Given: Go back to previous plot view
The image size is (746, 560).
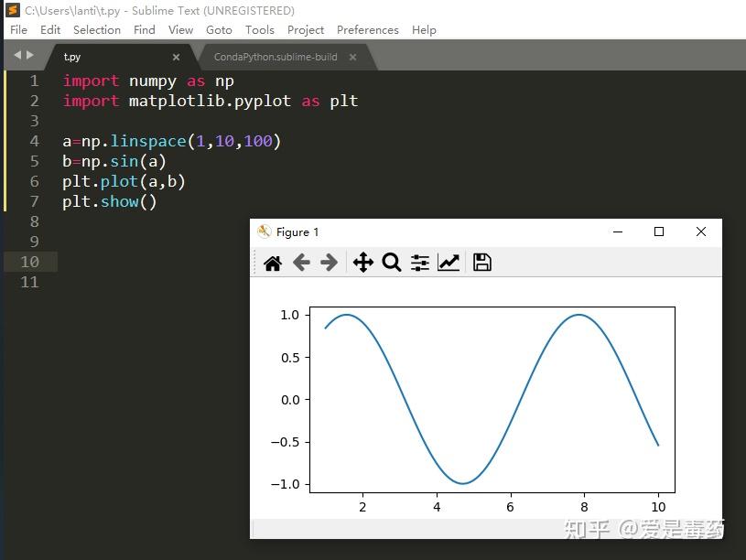Looking at the screenshot, I should pos(301,263).
